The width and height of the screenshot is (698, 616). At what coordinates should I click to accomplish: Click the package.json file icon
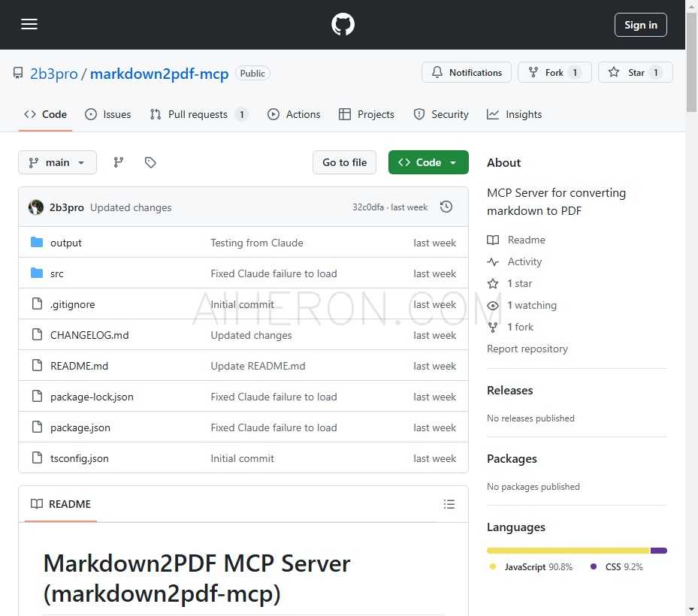coord(37,427)
